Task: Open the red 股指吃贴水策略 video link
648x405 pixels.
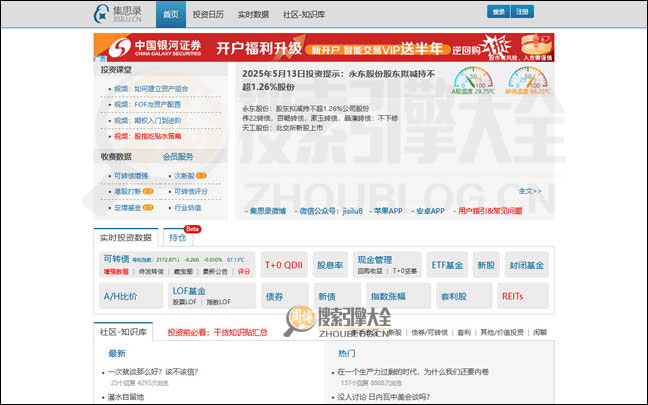Action: pyautogui.click(x=148, y=136)
